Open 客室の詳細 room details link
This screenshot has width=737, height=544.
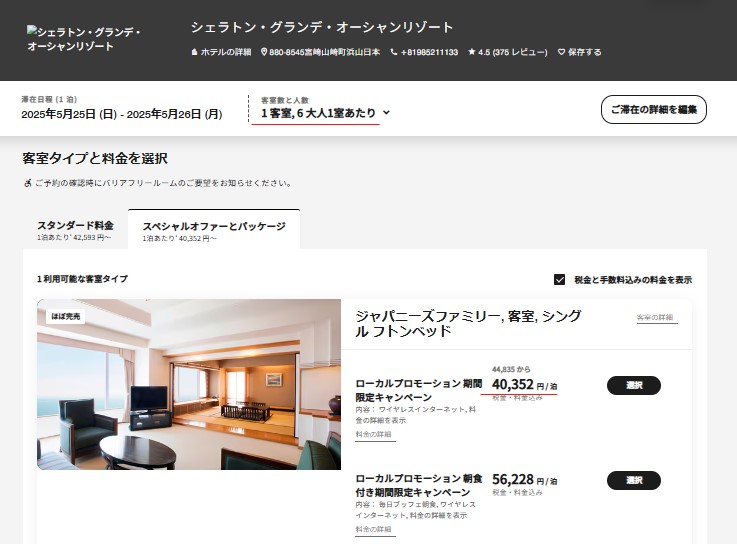[657, 317]
